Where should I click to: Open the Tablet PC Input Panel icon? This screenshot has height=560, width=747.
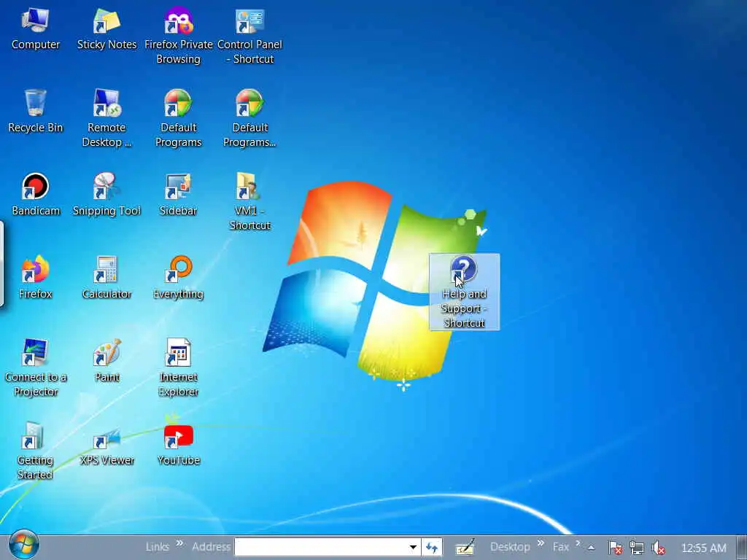[465, 548]
